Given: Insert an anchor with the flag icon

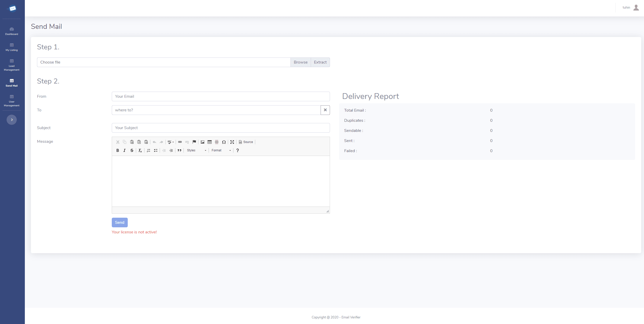Looking at the screenshot, I should 194,142.
